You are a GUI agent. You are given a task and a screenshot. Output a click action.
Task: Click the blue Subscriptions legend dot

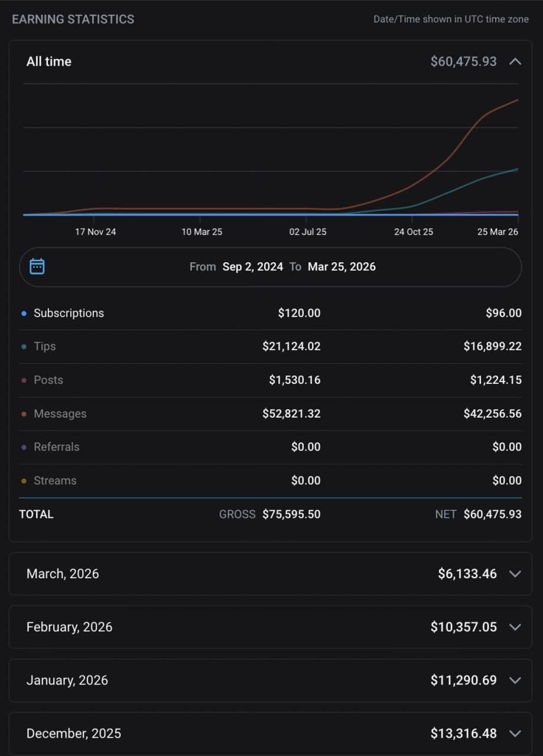coord(24,314)
